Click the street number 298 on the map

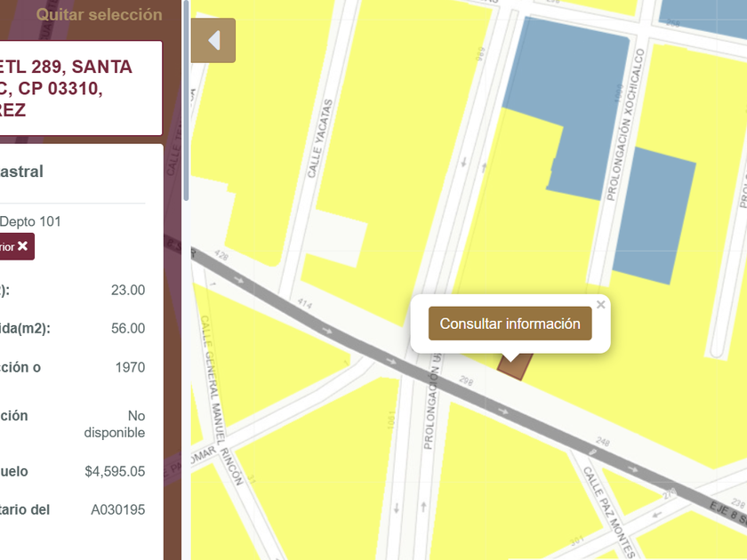466,381
